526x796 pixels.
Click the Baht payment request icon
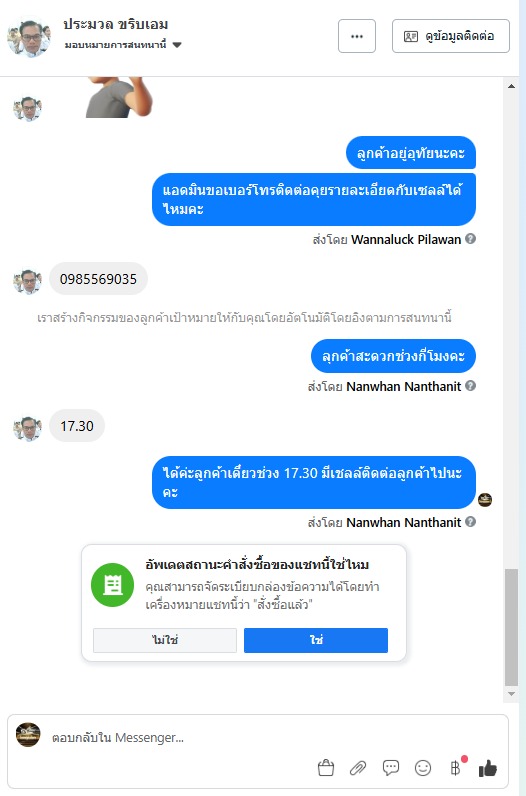(455, 768)
